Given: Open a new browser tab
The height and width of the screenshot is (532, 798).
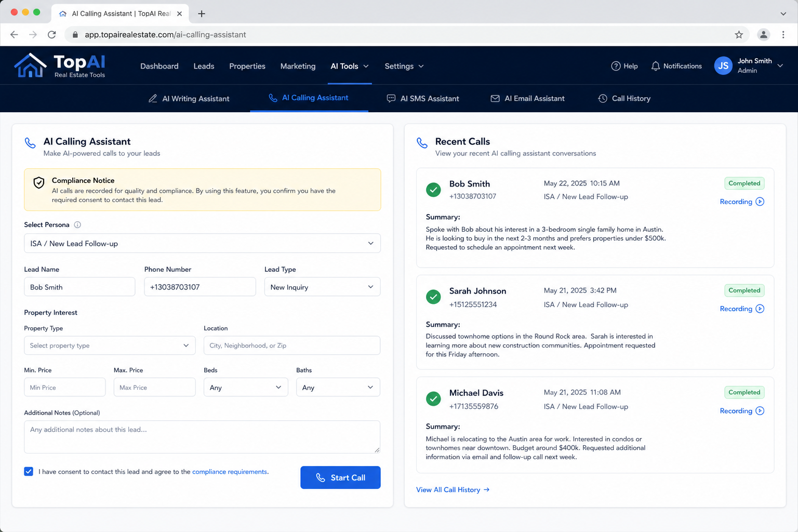Looking at the screenshot, I should [202, 14].
